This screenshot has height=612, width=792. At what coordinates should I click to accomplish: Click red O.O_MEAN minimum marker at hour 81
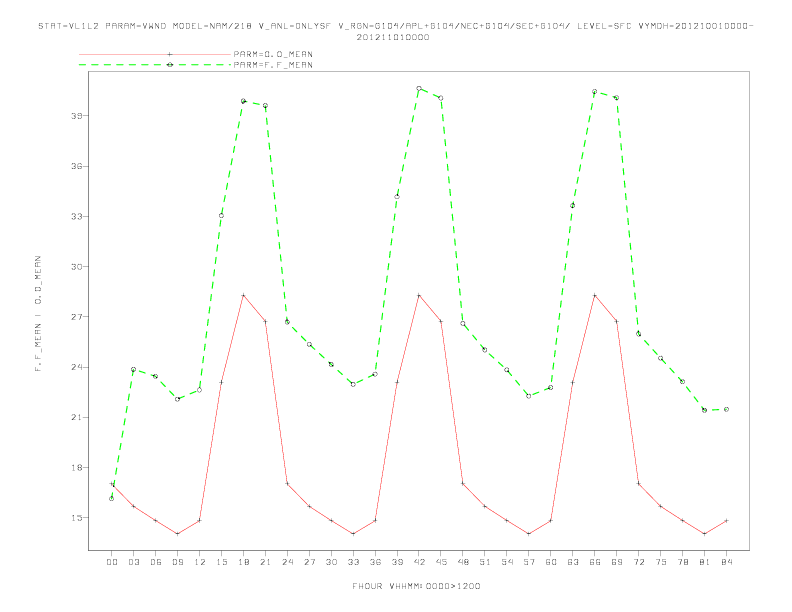(x=705, y=534)
